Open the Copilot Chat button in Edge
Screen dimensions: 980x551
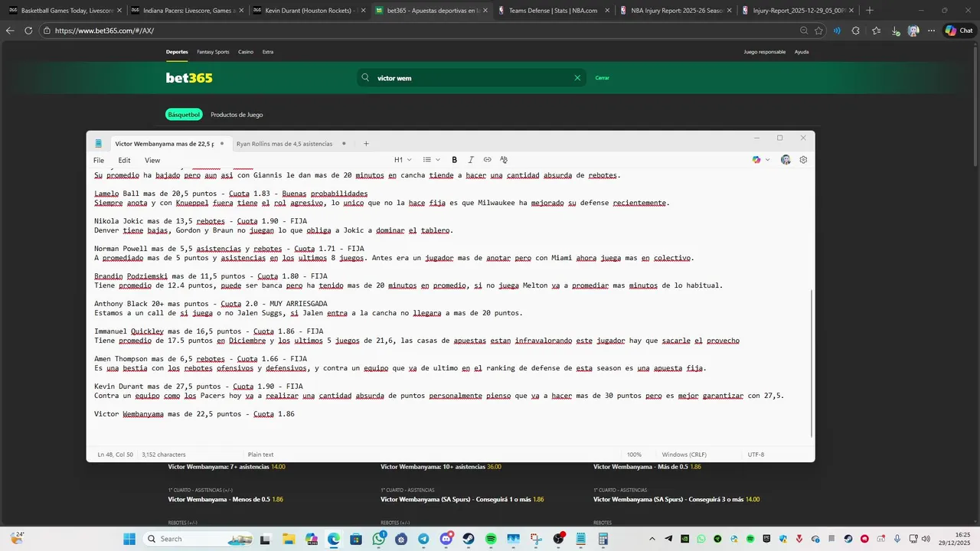pos(960,31)
